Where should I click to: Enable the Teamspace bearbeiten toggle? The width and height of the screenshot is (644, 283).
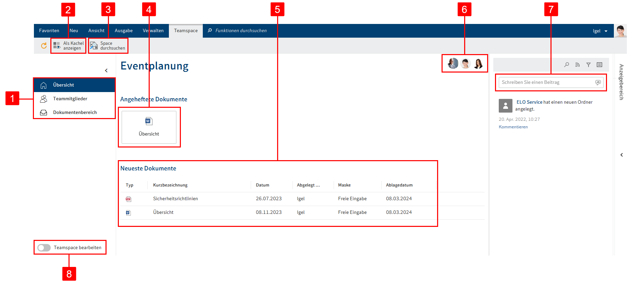44,248
